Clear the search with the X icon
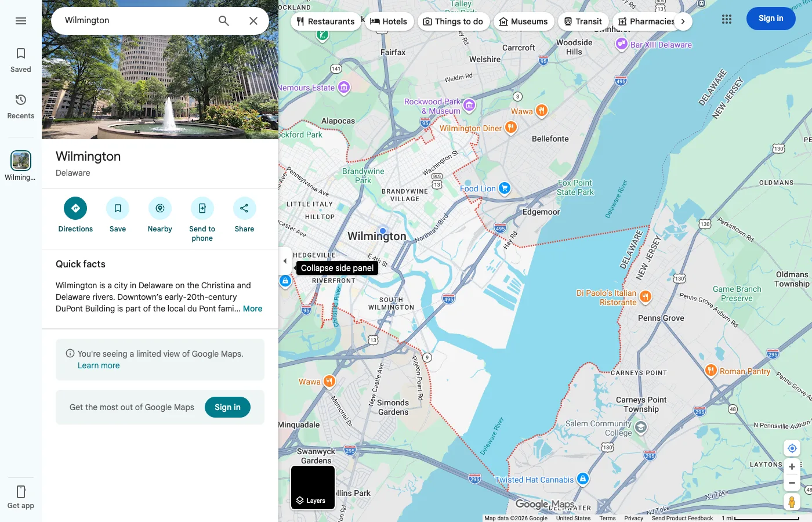The height and width of the screenshot is (522, 812). tap(253, 21)
